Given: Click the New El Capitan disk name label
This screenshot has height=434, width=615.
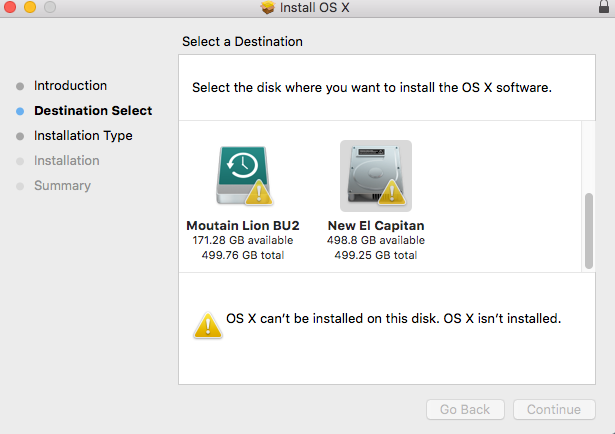Looking at the screenshot, I should click(376, 225).
